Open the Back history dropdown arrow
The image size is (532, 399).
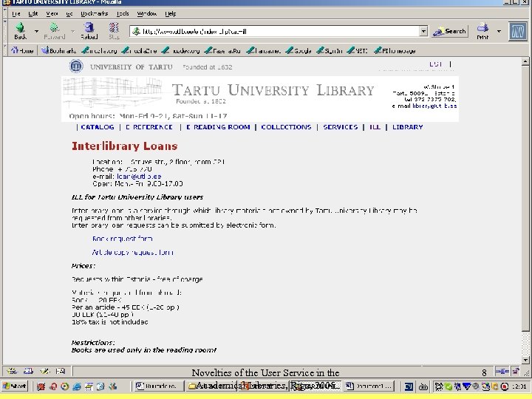click(36, 31)
